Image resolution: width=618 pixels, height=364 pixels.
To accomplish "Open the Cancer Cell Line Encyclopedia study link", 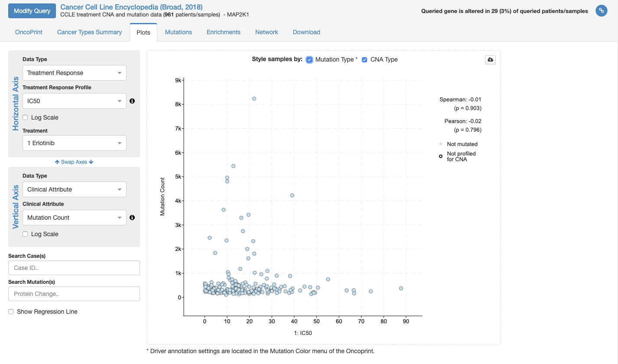I will click(131, 6).
